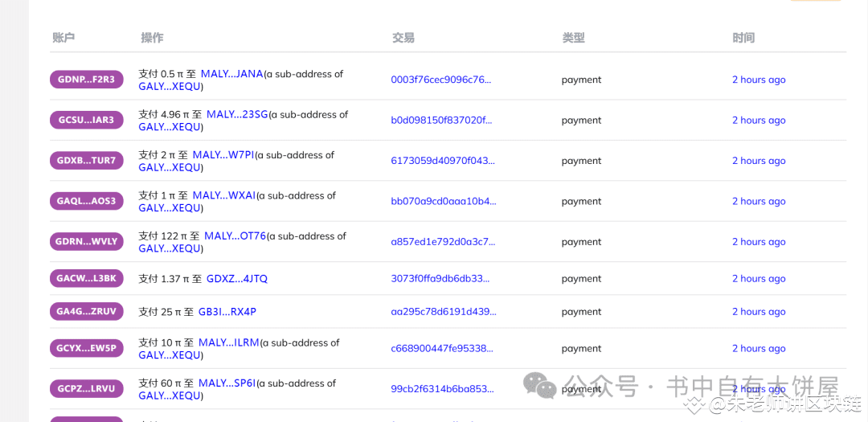Open transaction c668900447fe95338...

pos(442,348)
